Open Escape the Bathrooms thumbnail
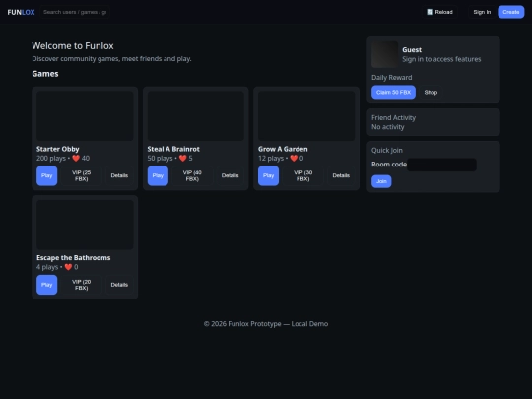The image size is (532, 399). pyautogui.click(x=85, y=225)
